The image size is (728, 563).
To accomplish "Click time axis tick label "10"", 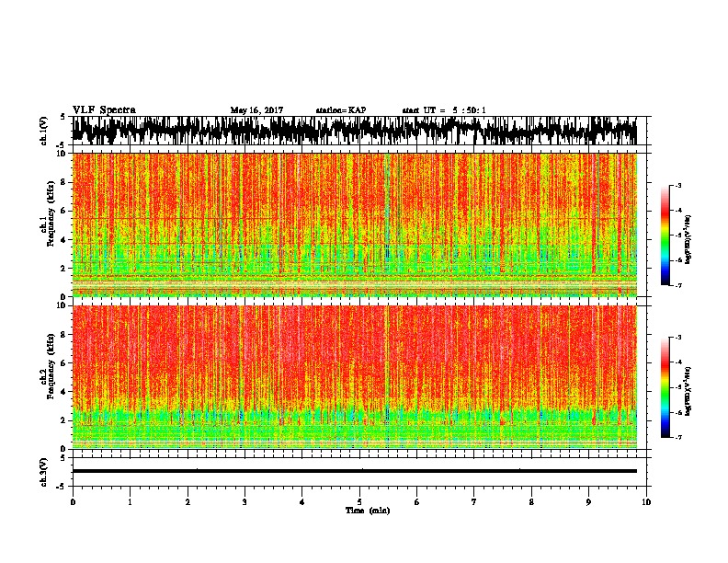I will point(646,502).
